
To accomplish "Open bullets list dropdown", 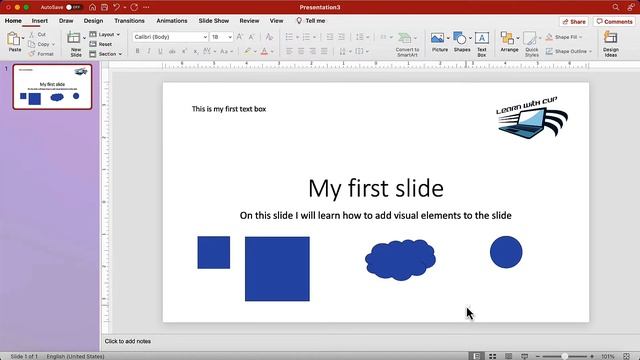I will tap(298, 37).
